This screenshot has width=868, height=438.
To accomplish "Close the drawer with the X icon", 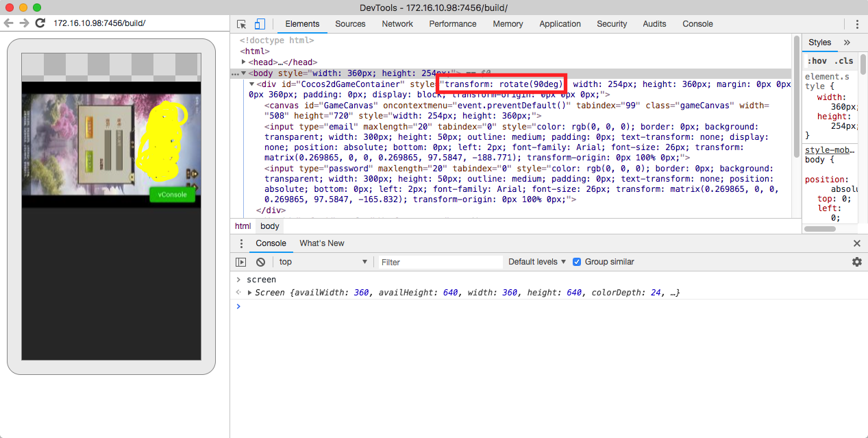I will pyautogui.click(x=857, y=243).
